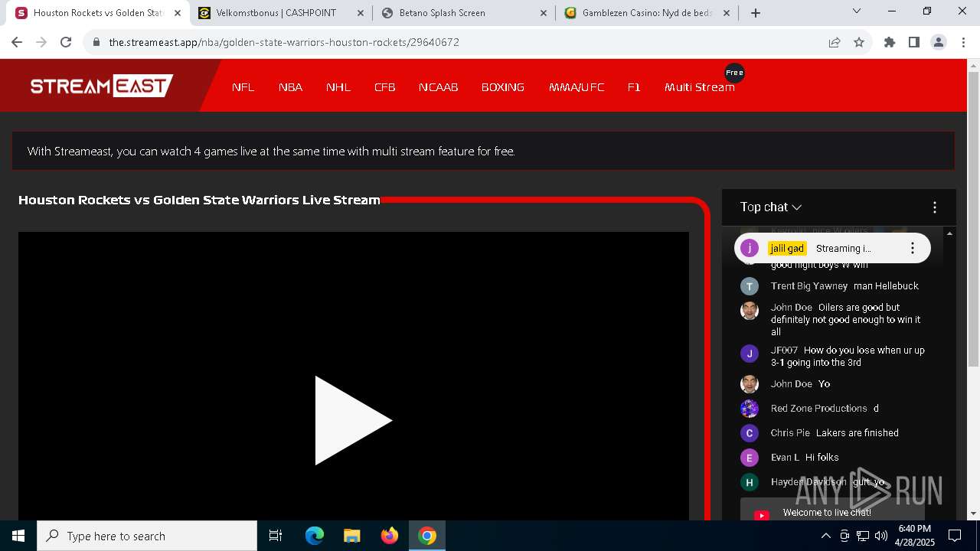This screenshot has width=980, height=551.
Task: Open the NCAAB section
Action: (x=438, y=87)
